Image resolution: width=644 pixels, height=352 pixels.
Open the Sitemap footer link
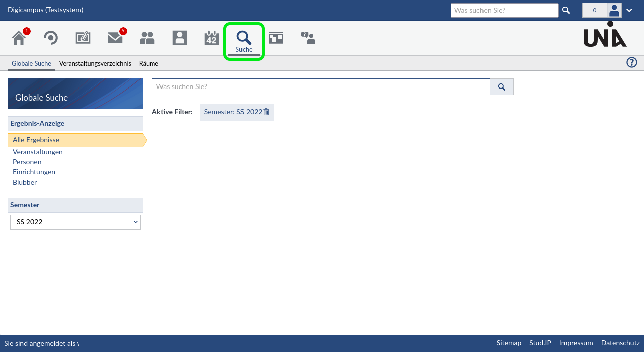click(509, 343)
